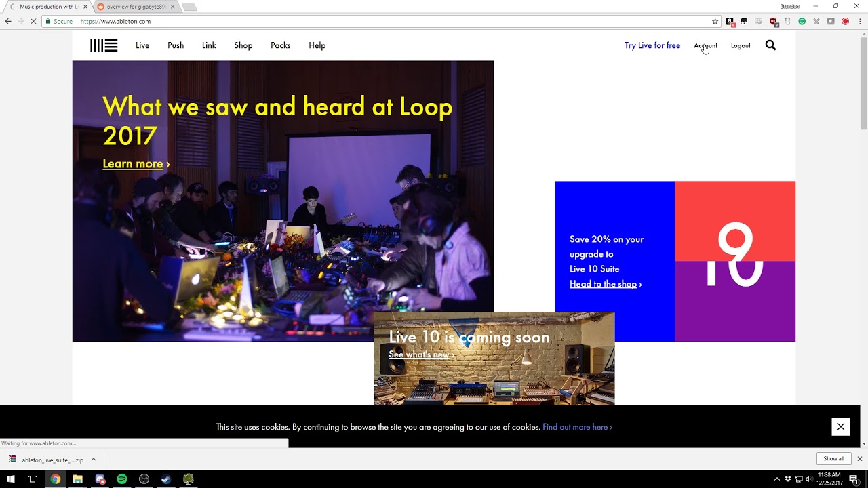Viewport: 868px width, 488px height.
Task: Close the 'overview for gigabyte' tab
Action: tap(172, 7)
